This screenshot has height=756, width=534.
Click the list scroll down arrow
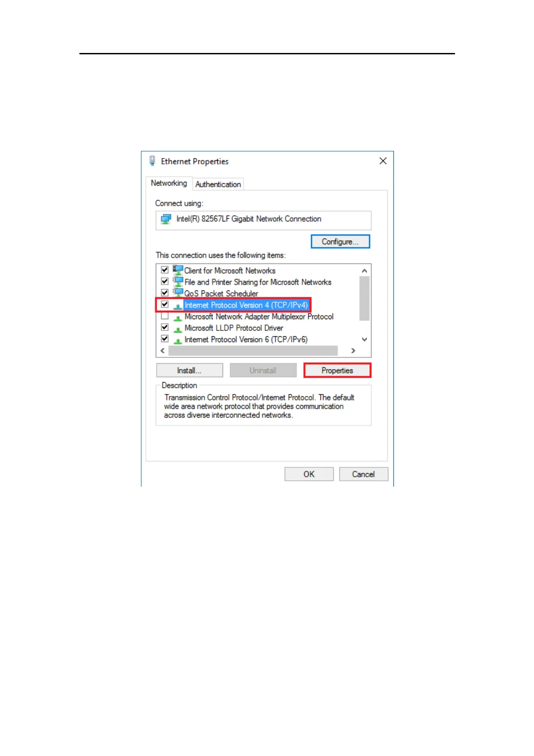(x=364, y=339)
